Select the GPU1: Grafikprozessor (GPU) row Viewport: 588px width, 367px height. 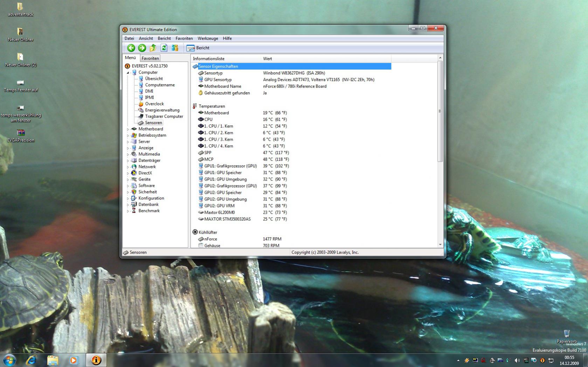click(x=291, y=166)
